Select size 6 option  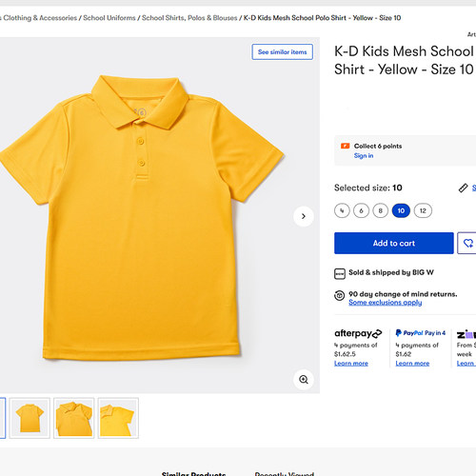click(x=361, y=210)
